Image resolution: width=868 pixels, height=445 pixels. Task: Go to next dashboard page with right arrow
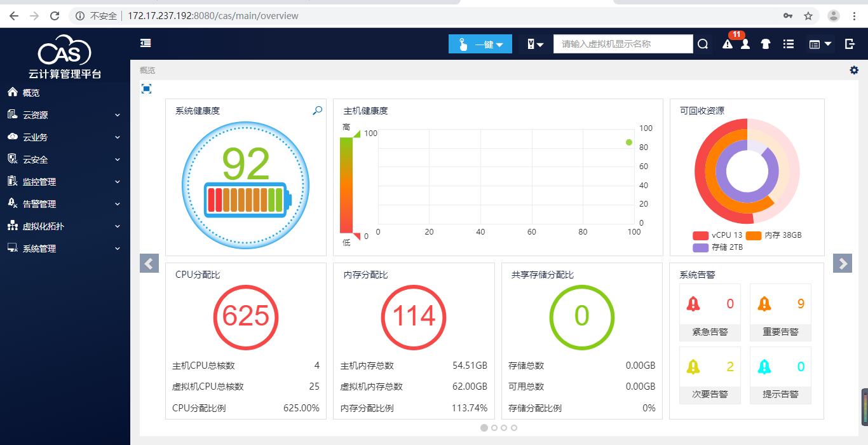pos(842,263)
